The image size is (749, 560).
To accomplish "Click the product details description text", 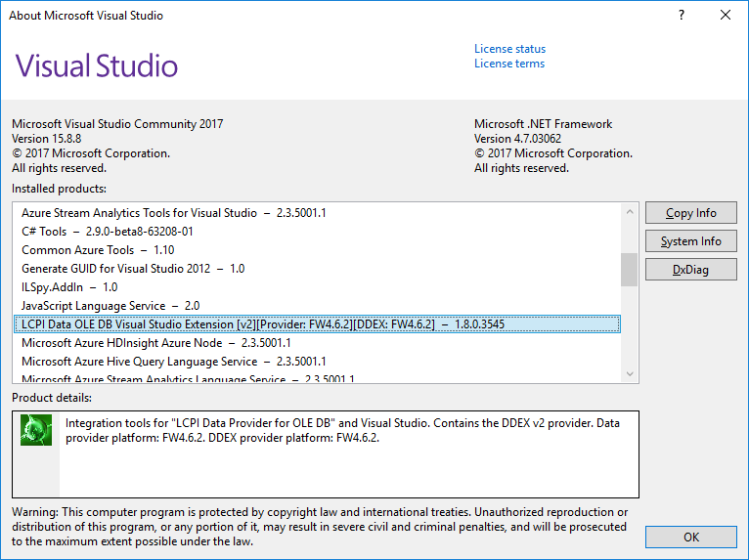I will (x=342, y=431).
